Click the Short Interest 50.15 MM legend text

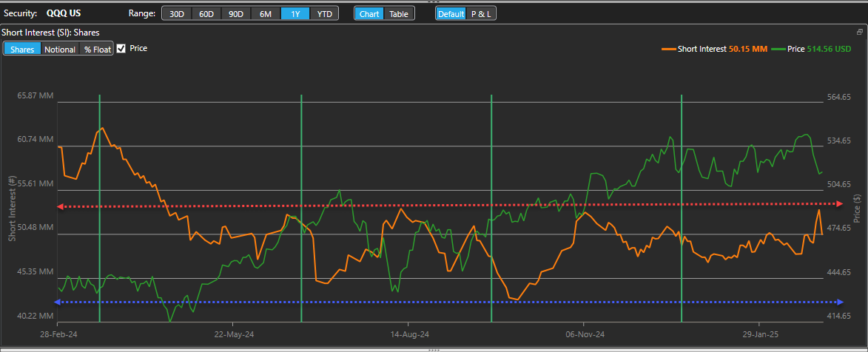point(722,50)
